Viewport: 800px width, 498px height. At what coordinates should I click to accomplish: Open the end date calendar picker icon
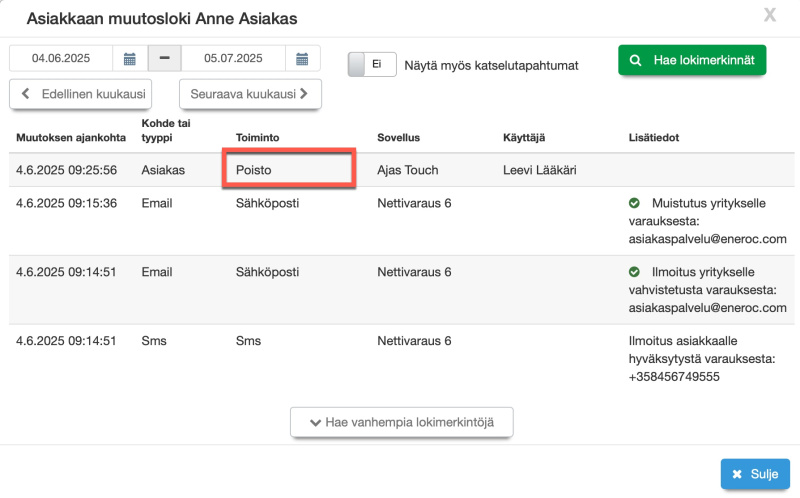(302, 59)
